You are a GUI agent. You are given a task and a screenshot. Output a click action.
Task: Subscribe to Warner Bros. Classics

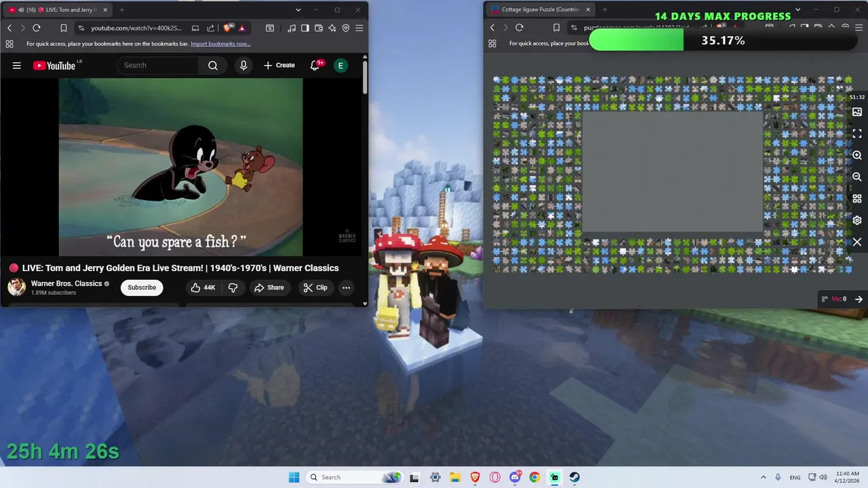[142, 287]
